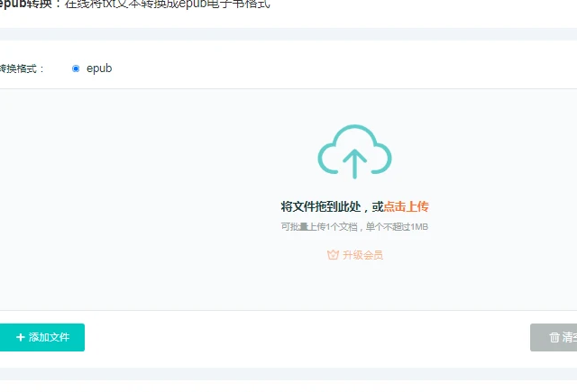Open the 点击上传 upload link
577x392 pixels.
tap(406, 206)
